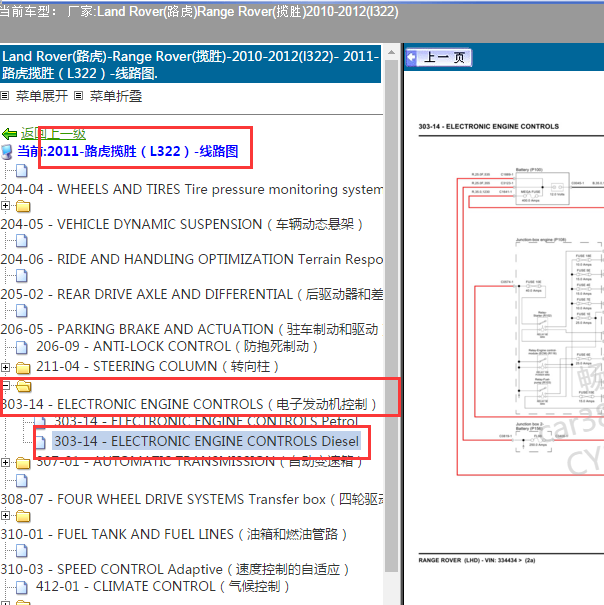Viewport: 604px width, 605px height.
Task: Click folder icon beside 211-04 STEERING COLUMN
Action: point(23,368)
